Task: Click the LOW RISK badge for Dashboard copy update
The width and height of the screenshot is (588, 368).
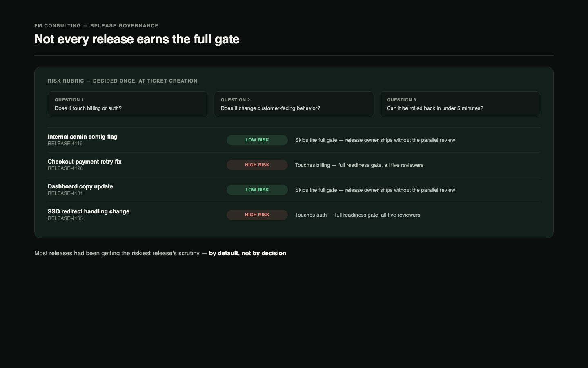Action: point(257,190)
